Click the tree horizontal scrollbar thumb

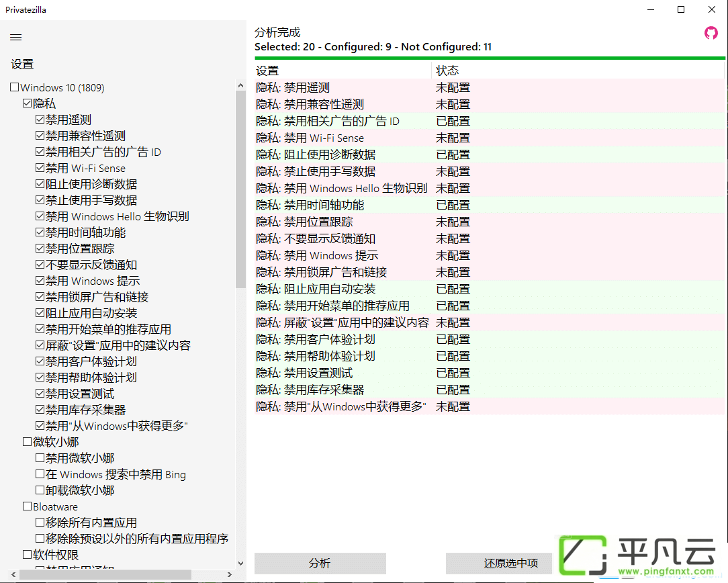[105, 575]
